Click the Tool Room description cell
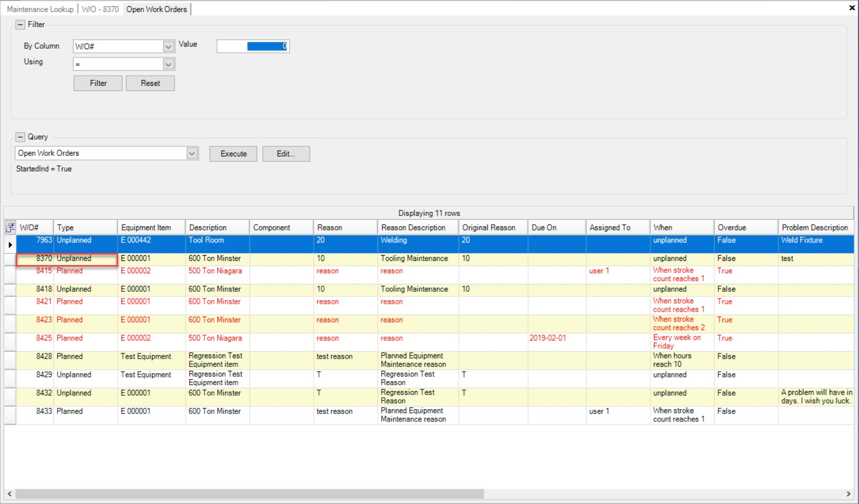The image size is (859, 504). point(217,244)
